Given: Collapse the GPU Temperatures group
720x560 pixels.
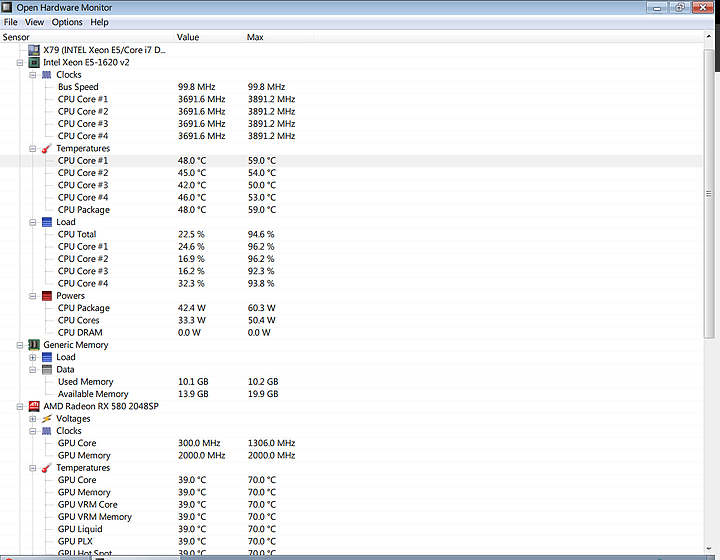Looking at the screenshot, I should pyautogui.click(x=33, y=468).
